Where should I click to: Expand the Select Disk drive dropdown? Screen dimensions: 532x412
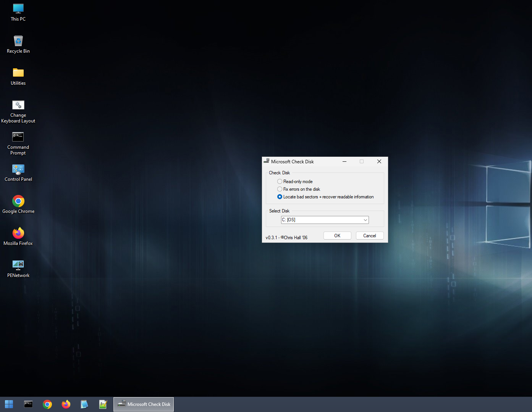[365, 220]
